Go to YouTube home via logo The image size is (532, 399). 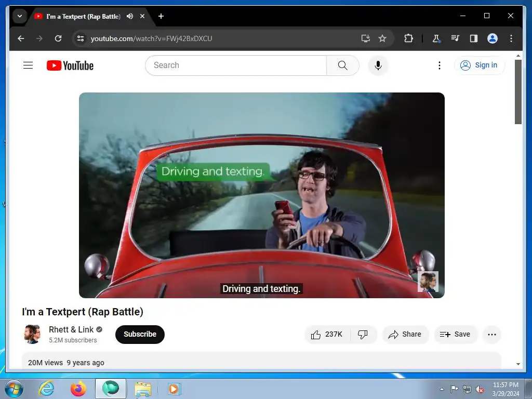[70, 65]
